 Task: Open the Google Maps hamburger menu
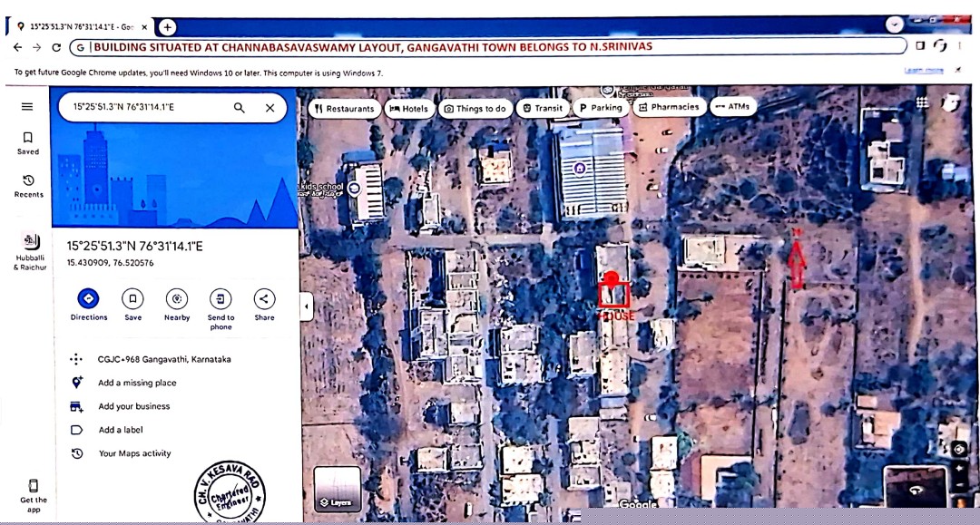click(x=26, y=104)
